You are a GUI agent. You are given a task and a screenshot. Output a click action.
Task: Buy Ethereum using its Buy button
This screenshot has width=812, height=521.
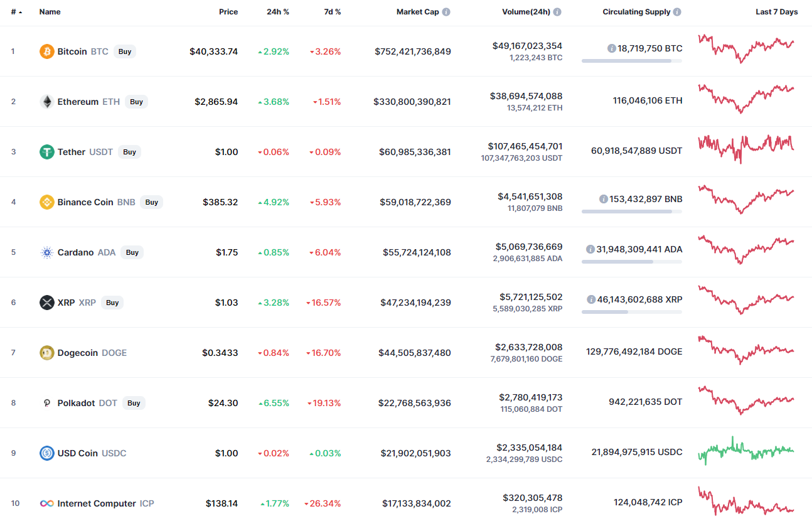coord(136,102)
